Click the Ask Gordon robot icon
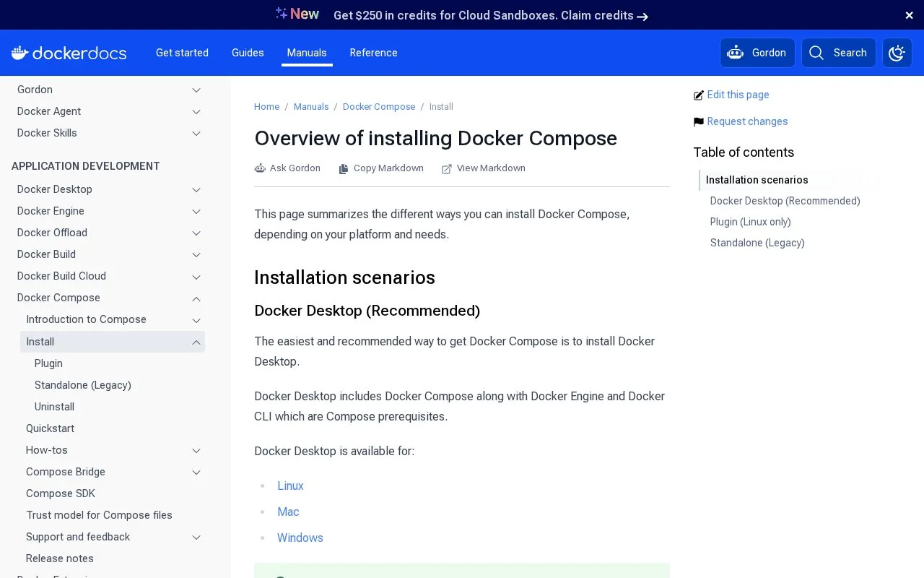This screenshot has height=578, width=924. click(x=260, y=168)
